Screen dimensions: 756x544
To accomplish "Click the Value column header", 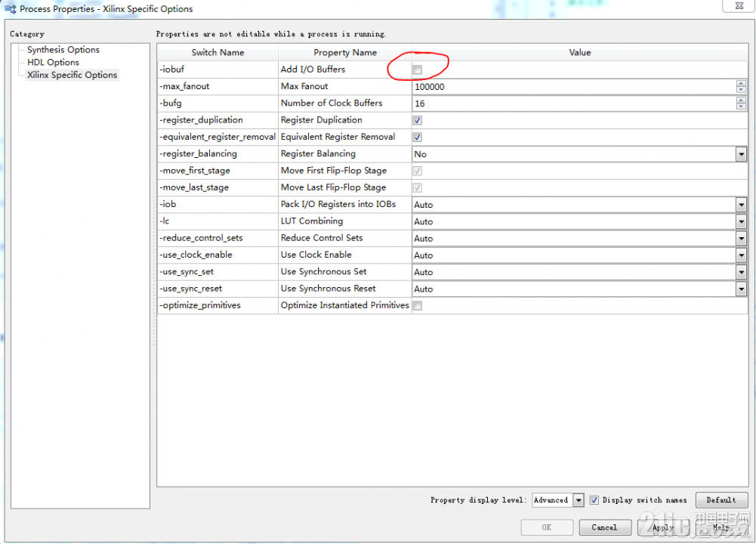I will click(x=579, y=53).
